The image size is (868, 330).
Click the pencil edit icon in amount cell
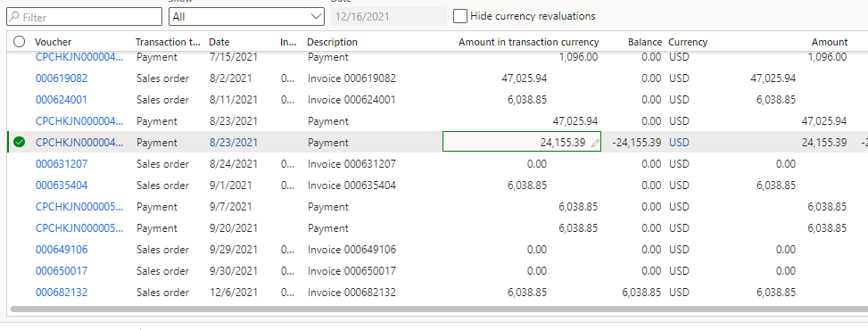(595, 143)
